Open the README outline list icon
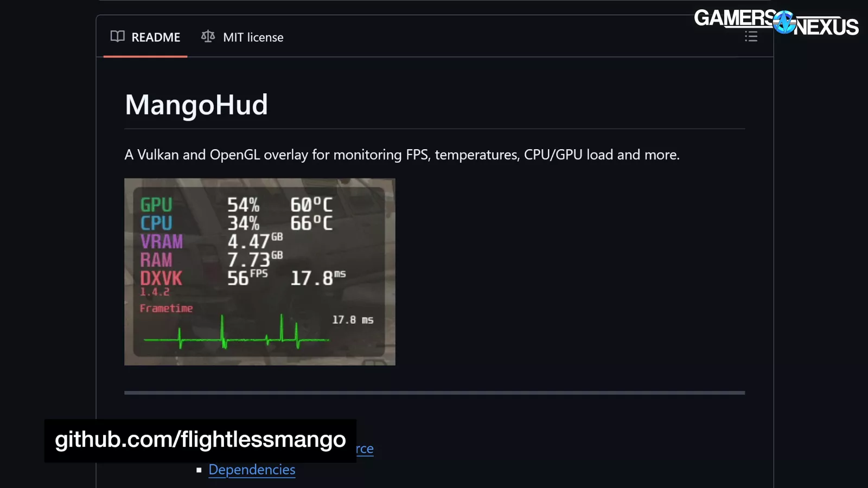The image size is (868, 488). (751, 36)
